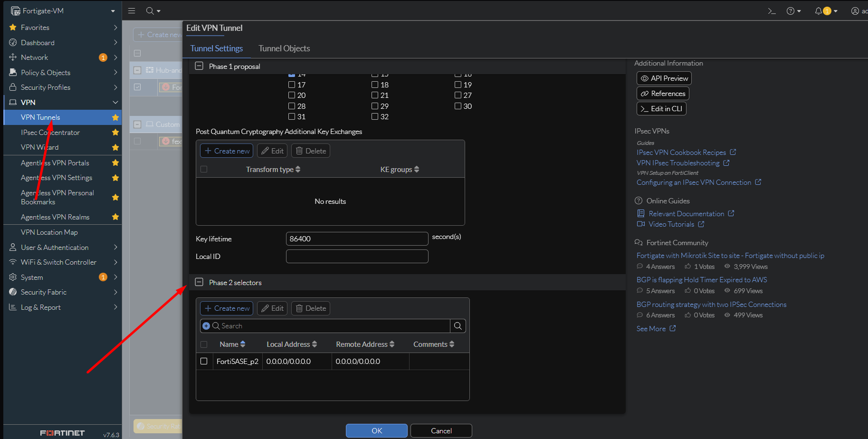Screen dimensions: 868x439
Task: Click OK to save VPN tunnel
Action: pos(377,430)
